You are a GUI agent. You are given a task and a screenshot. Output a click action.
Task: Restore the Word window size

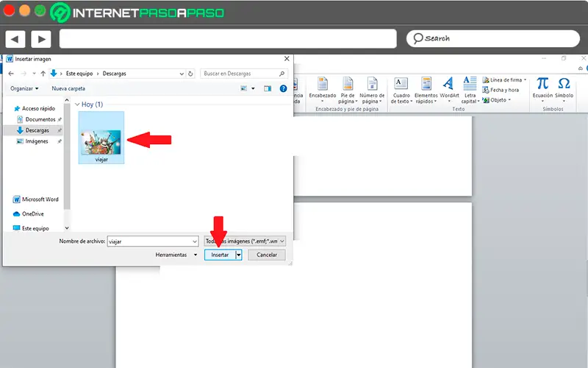564,58
